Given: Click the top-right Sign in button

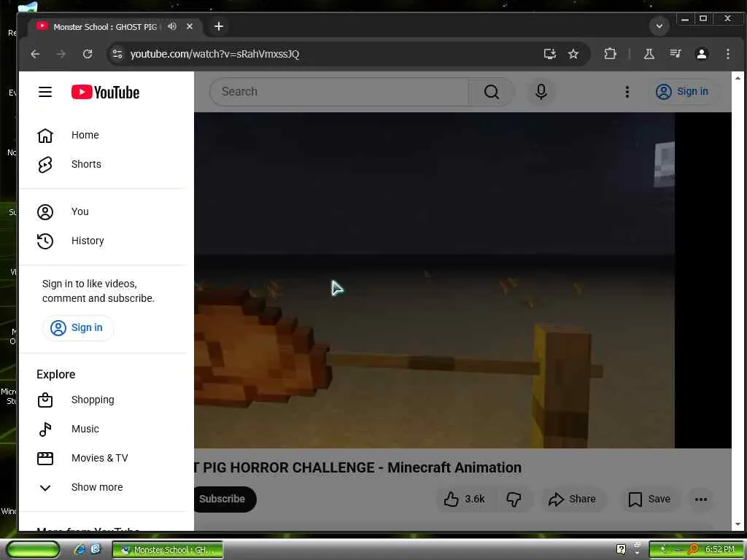Looking at the screenshot, I should click(683, 91).
